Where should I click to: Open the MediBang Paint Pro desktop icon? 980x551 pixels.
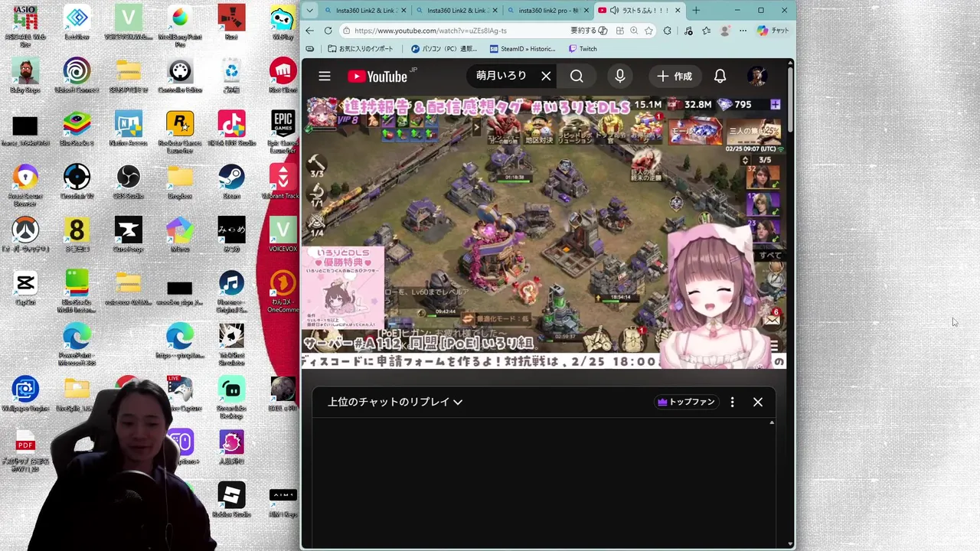click(180, 24)
